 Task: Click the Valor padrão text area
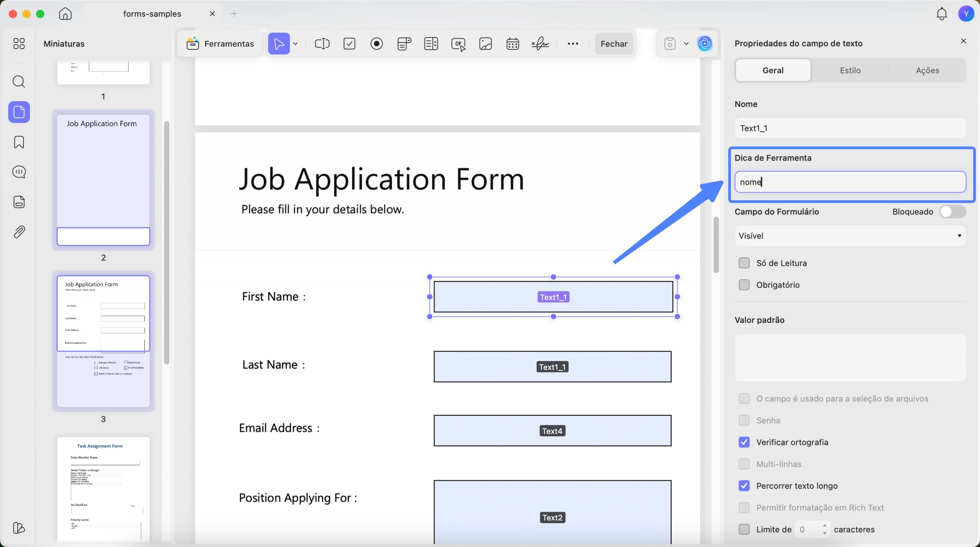(x=850, y=358)
